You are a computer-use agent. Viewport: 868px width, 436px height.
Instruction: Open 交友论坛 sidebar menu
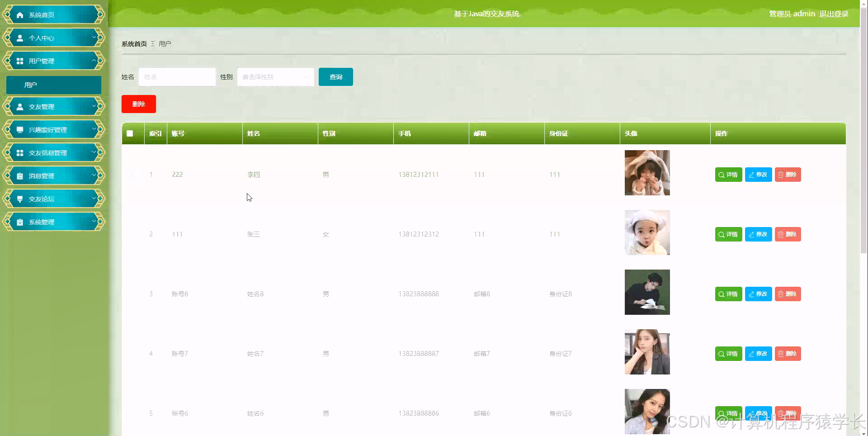pyautogui.click(x=54, y=199)
